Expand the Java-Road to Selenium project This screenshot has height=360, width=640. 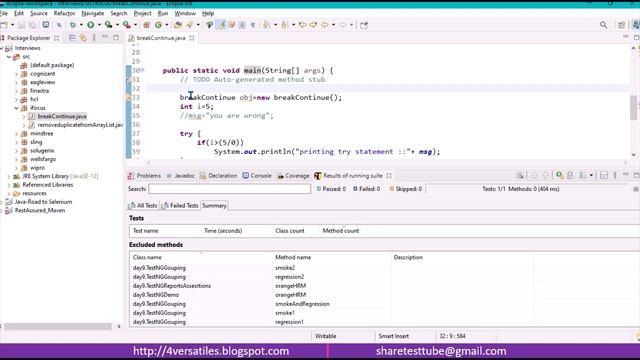tap(2, 202)
